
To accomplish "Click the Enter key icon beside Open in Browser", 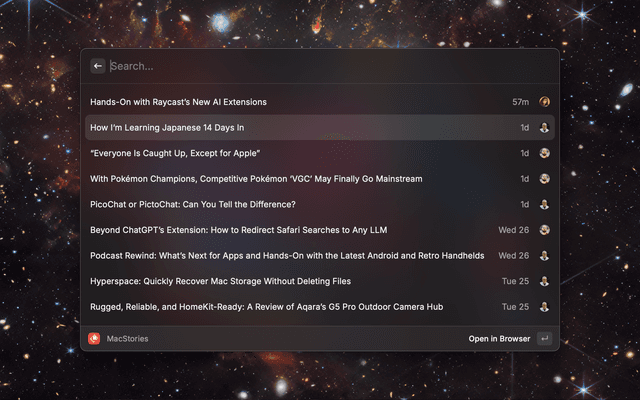I will pyautogui.click(x=544, y=339).
